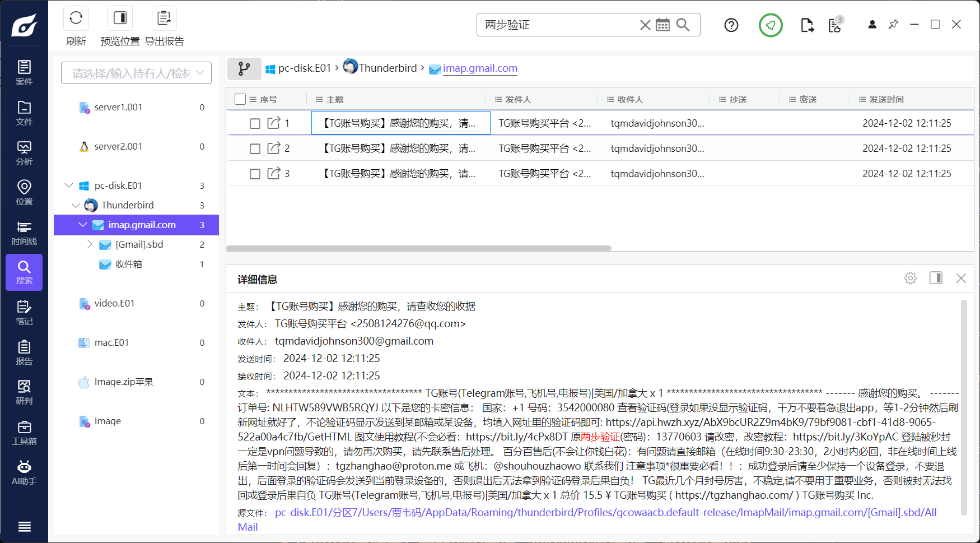
Task: Open the holder/evidence selection dropdown
Action: 136,73
